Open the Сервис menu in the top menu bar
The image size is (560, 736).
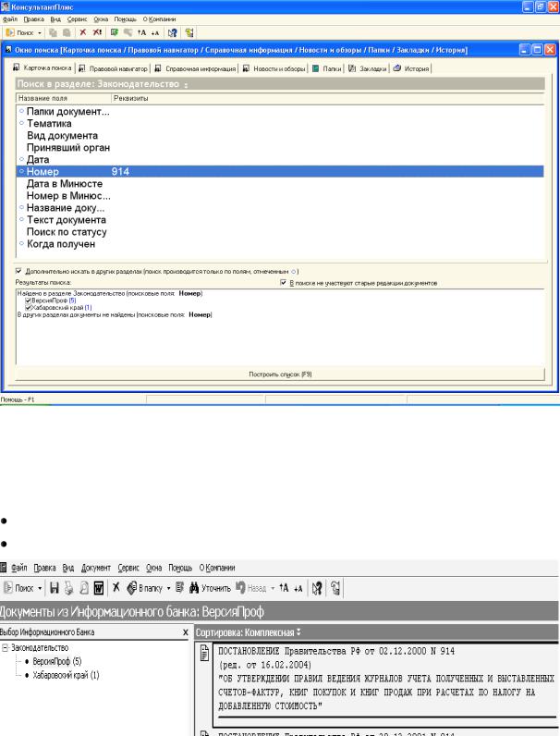(77, 19)
